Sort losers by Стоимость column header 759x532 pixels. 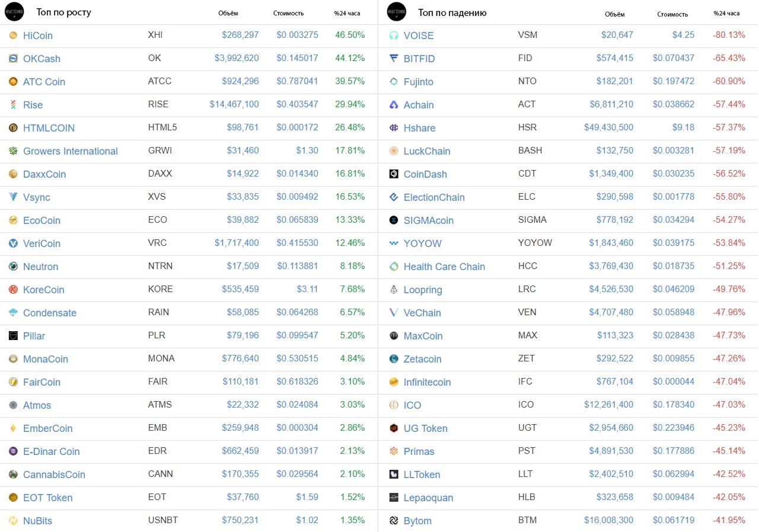point(673,14)
